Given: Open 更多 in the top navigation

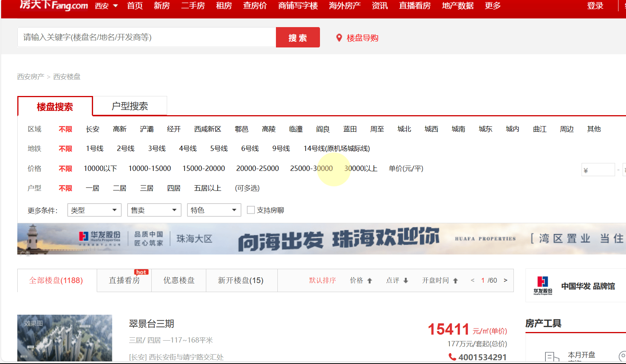Looking at the screenshot, I should pyautogui.click(x=493, y=6).
